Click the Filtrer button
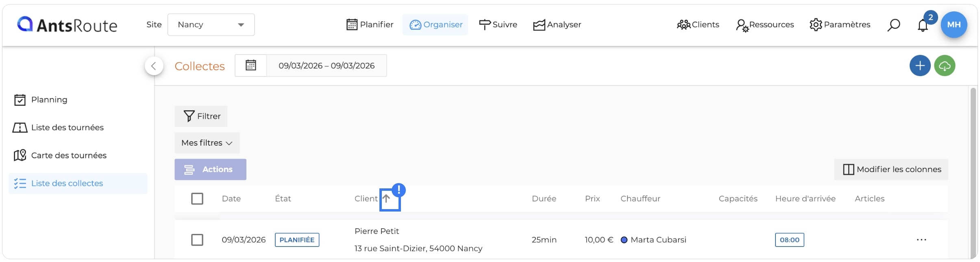This screenshot has width=980, height=262. coord(201,116)
